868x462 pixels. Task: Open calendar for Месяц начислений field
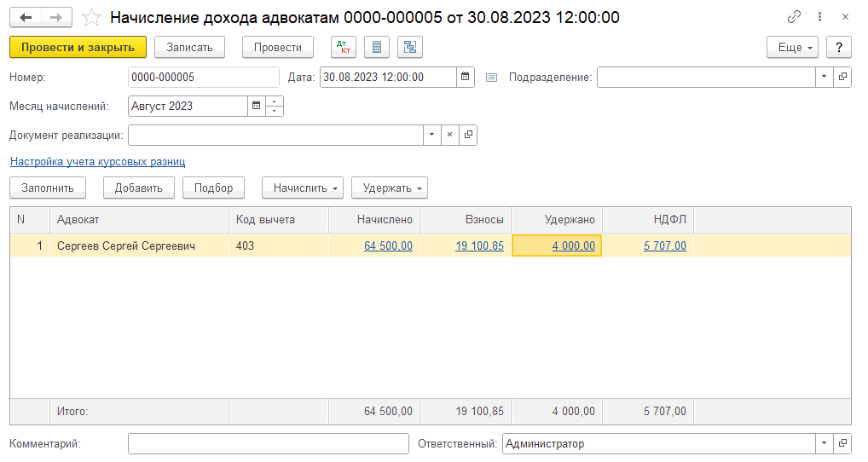click(256, 107)
